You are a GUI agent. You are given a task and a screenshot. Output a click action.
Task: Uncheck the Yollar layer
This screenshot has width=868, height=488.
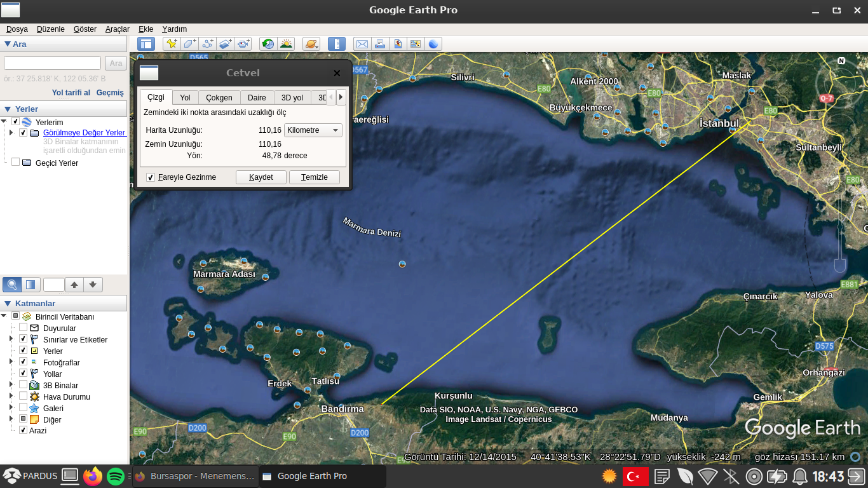coord(23,373)
